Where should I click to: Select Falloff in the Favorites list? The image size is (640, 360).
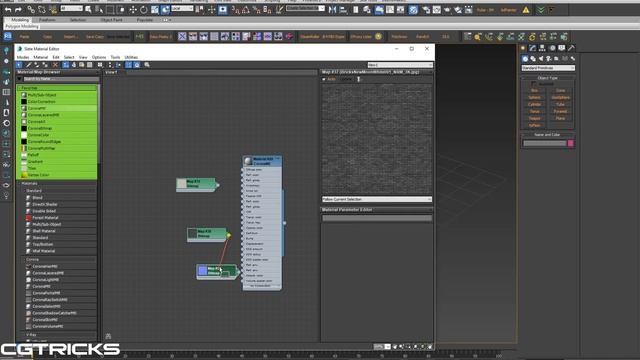point(33,155)
